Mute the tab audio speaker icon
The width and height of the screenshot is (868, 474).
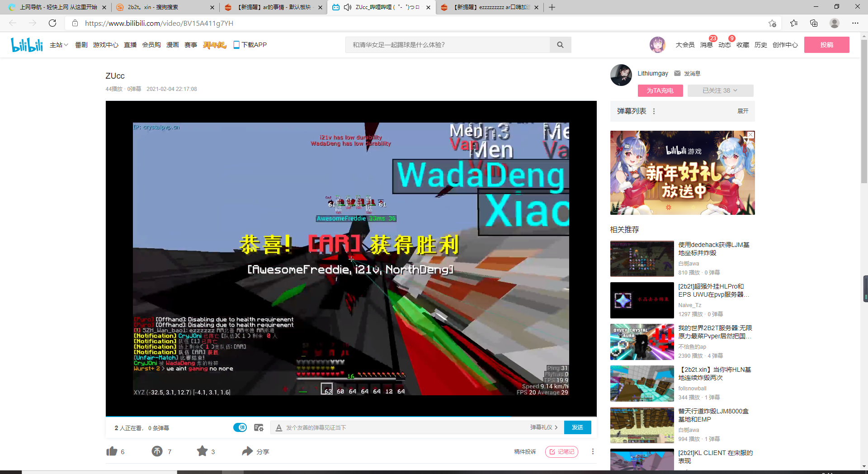point(348,7)
